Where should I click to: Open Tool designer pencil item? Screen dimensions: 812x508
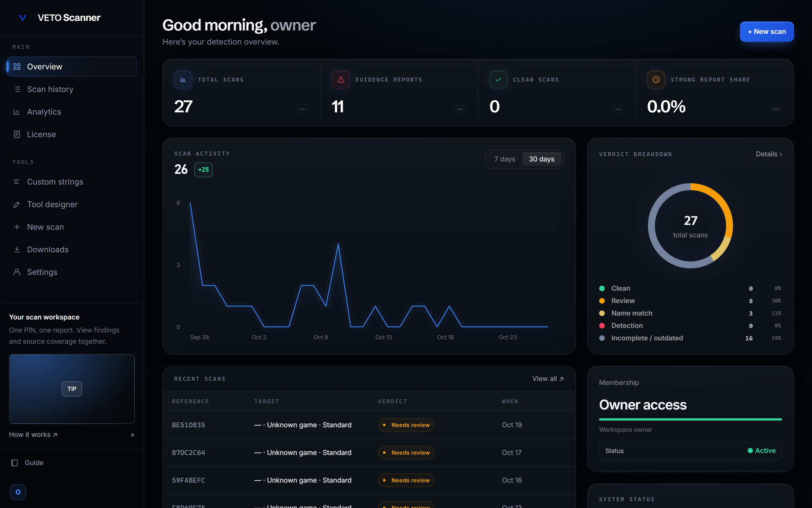72,205
